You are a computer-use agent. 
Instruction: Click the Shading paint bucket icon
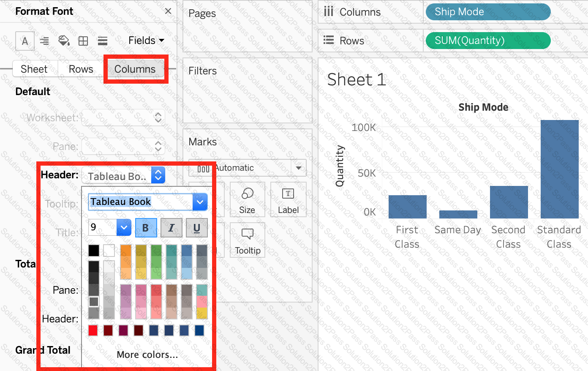64,41
